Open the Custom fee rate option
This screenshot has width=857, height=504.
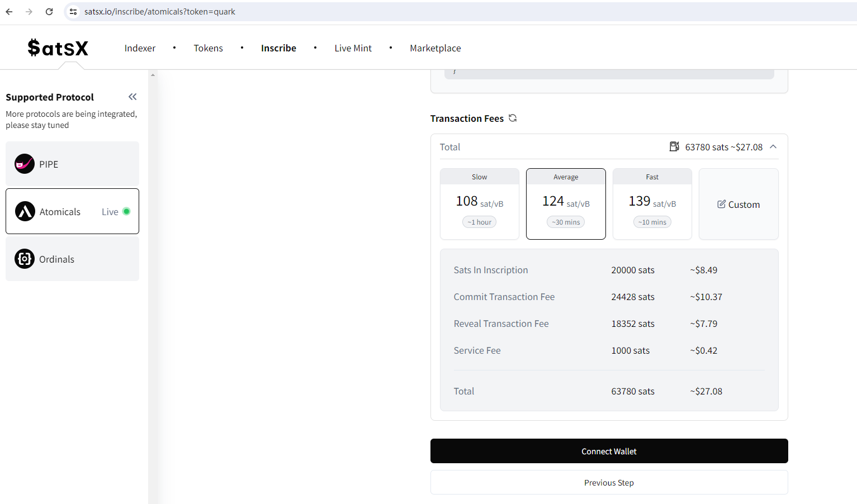click(x=738, y=205)
